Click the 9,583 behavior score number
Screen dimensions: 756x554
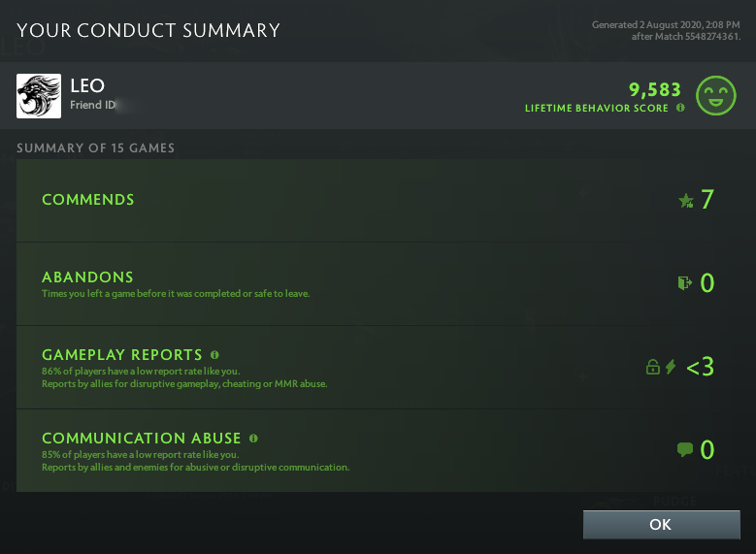(x=654, y=89)
